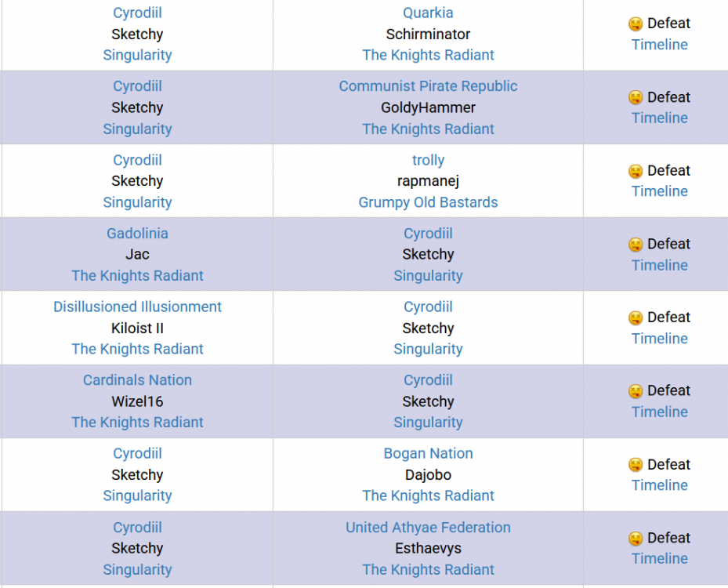The image size is (728, 588).
Task: Open the United Athyae Federation link
Action: pyautogui.click(x=428, y=527)
